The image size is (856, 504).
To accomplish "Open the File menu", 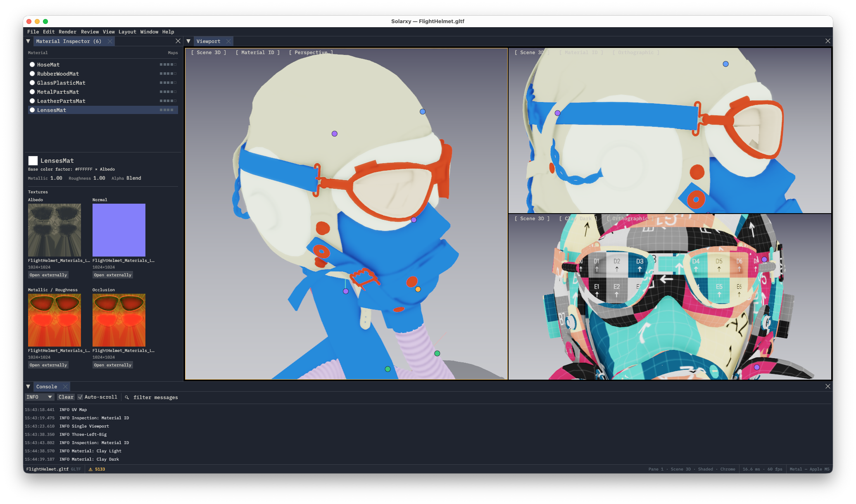I will (x=33, y=32).
